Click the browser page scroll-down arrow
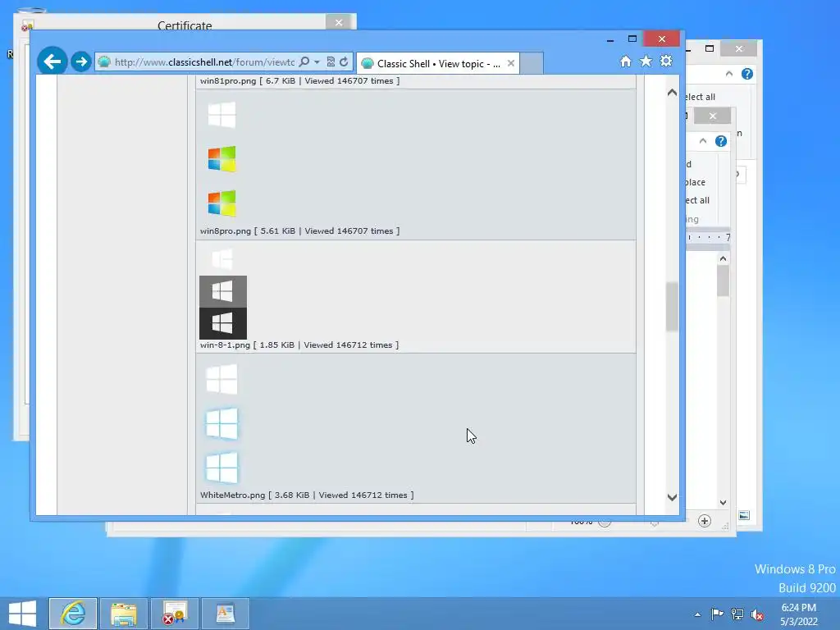 (x=672, y=498)
